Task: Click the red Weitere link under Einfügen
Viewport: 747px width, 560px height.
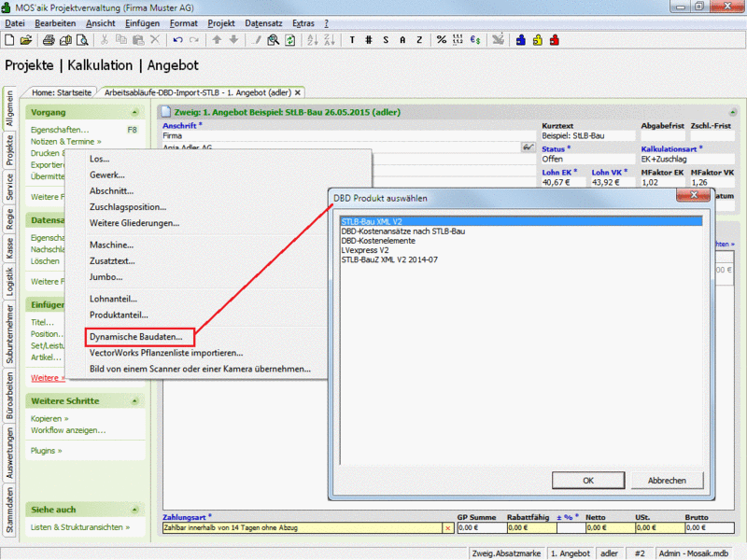Action: click(48, 378)
